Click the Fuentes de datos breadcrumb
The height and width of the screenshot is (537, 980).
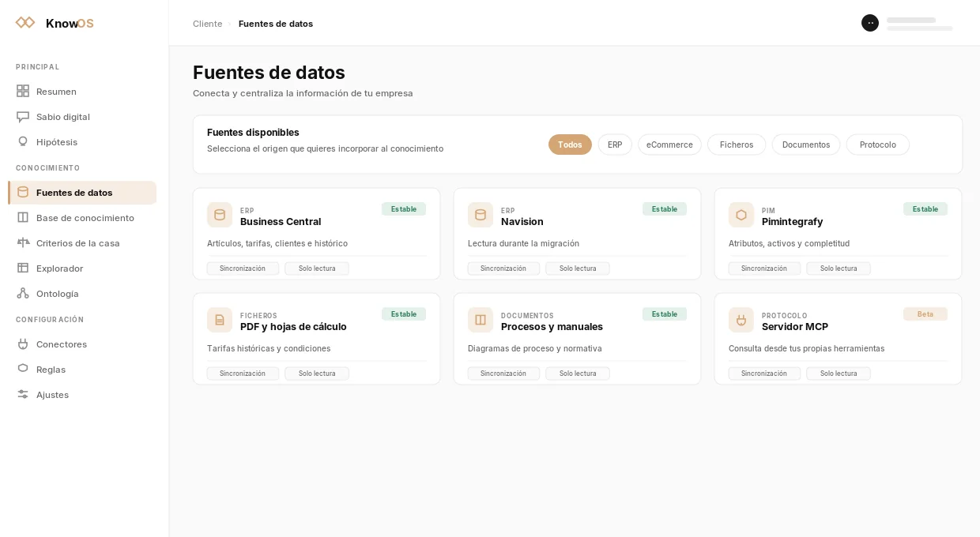(276, 24)
